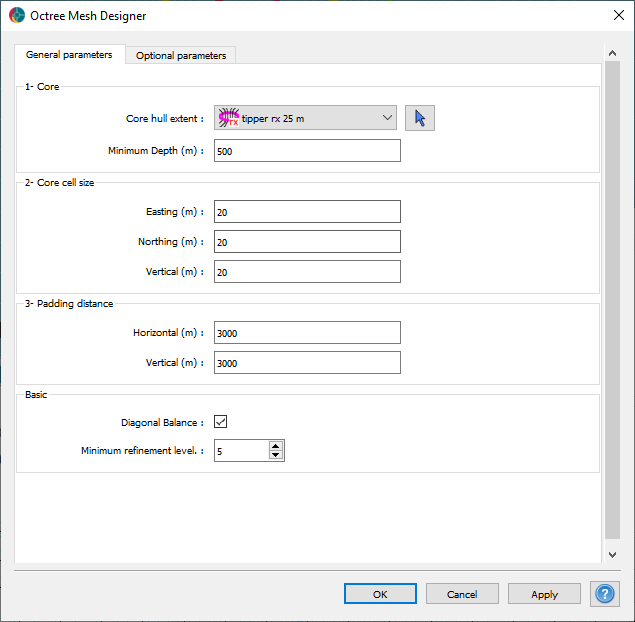Click the tipper rx receiver icon in dropdown
635x622 pixels.
coord(229,118)
